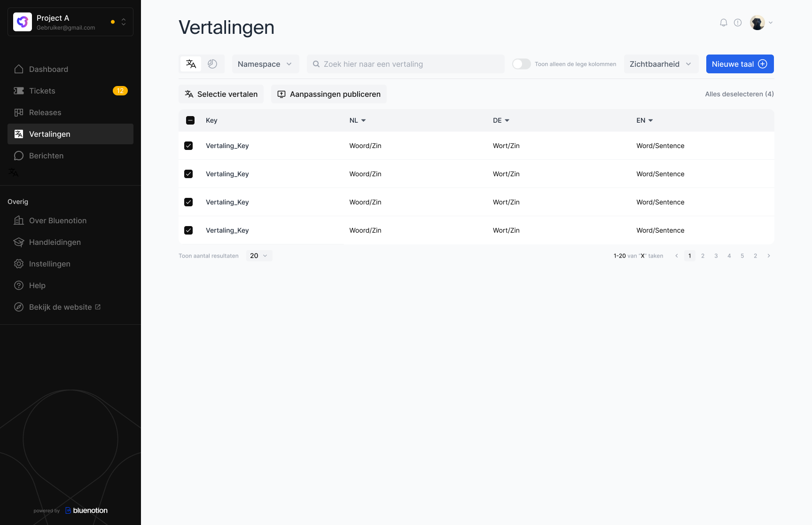
Task: Click Aanpassingen publiceren button
Action: click(x=329, y=94)
